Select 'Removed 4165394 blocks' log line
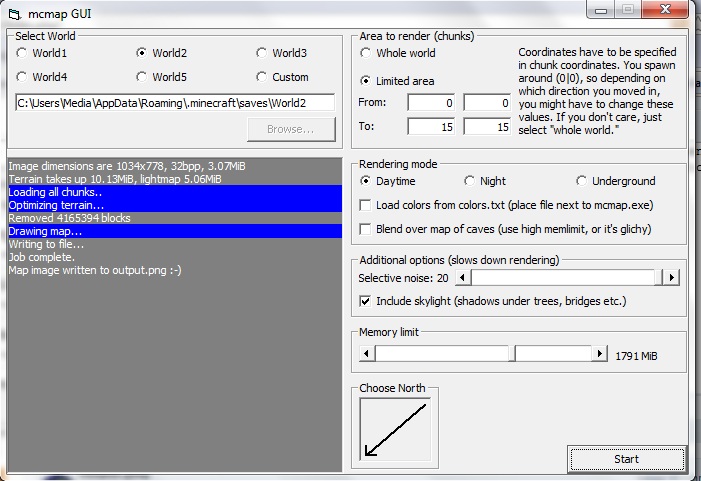The height and width of the screenshot is (481, 701). (175, 218)
